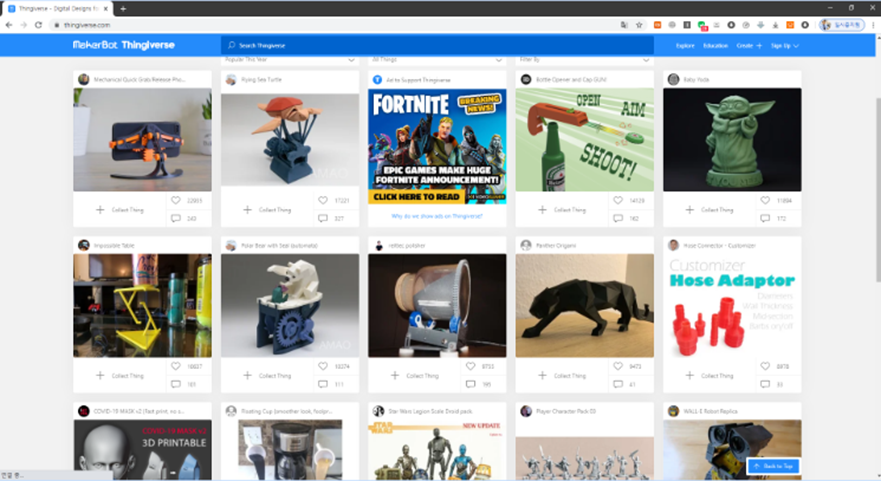Collect the Hose Connector Customizer thing
The height and width of the screenshot is (481, 881).
pyautogui.click(x=709, y=375)
